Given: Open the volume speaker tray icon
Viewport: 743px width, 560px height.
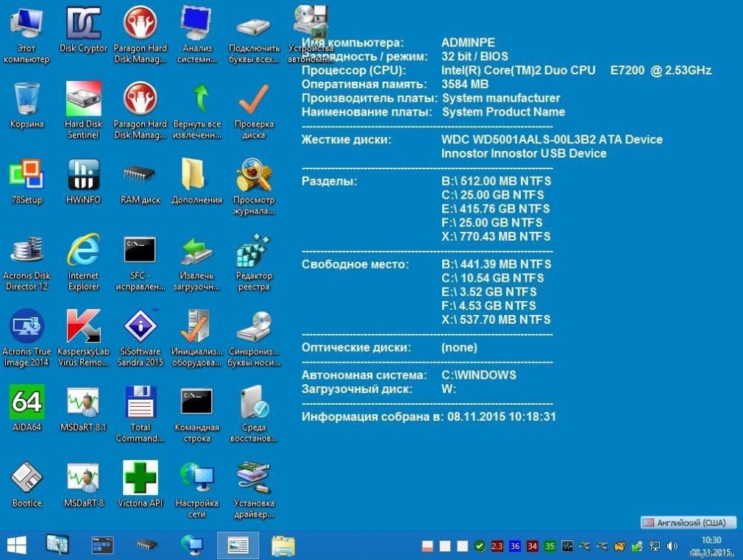Looking at the screenshot, I should (x=672, y=546).
